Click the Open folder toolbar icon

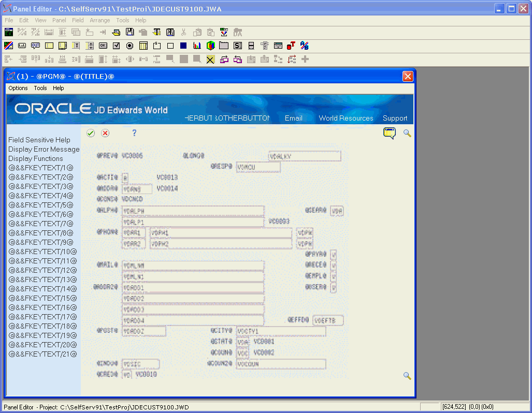click(116, 32)
